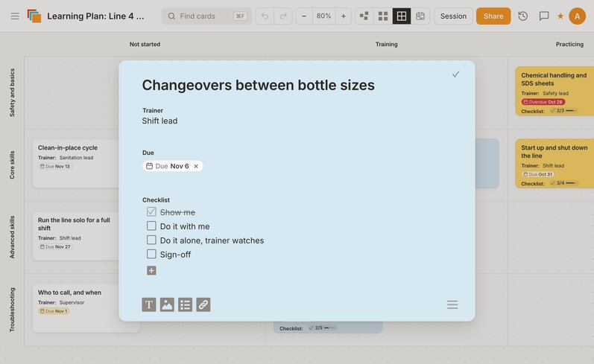Image resolution: width=594 pixels, height=364 pixels.
Task: Zoom out with the minus button
Action: coord(304,16)
